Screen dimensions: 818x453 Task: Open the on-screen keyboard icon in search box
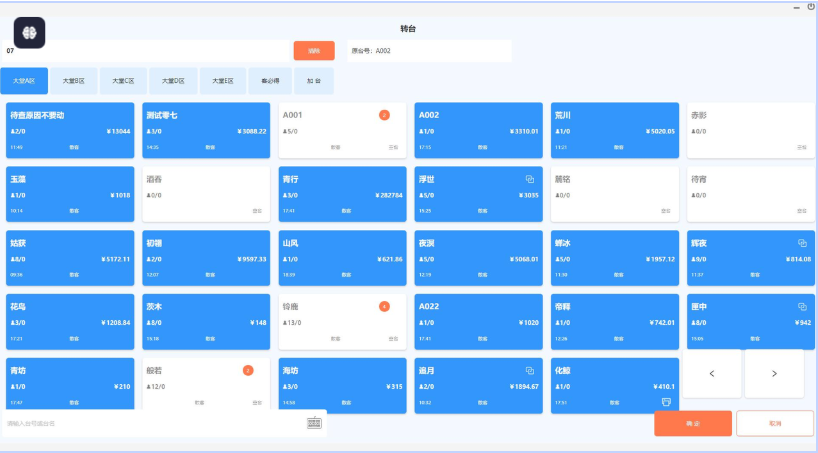coord(314,423)
